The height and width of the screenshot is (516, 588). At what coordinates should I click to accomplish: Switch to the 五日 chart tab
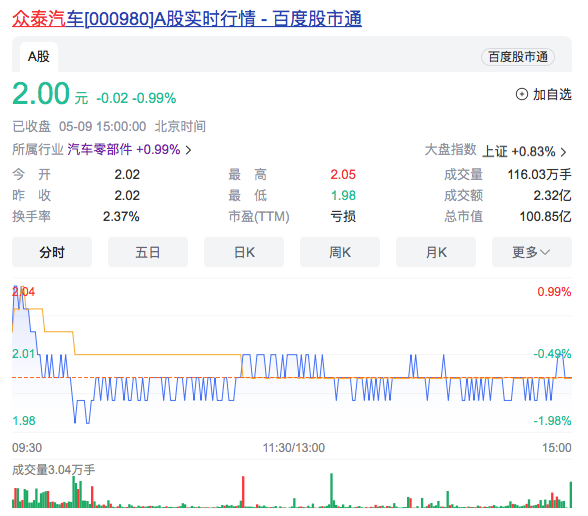pos(148,252)
